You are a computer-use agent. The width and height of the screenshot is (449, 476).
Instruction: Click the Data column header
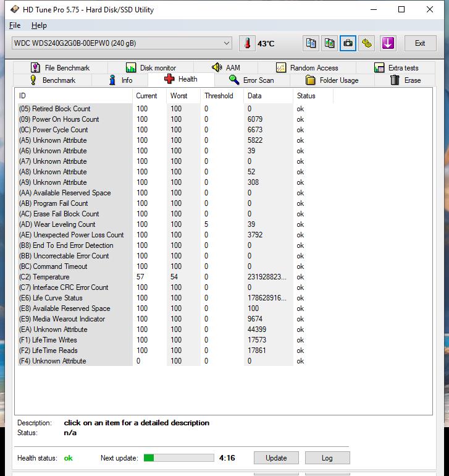pos(268,96)
